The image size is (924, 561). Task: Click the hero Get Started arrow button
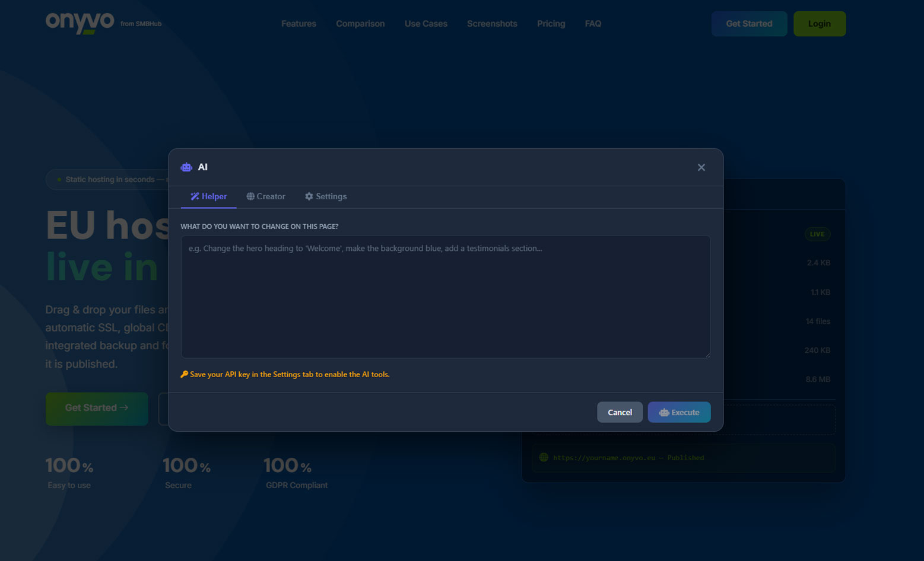[x=97, y=408]
